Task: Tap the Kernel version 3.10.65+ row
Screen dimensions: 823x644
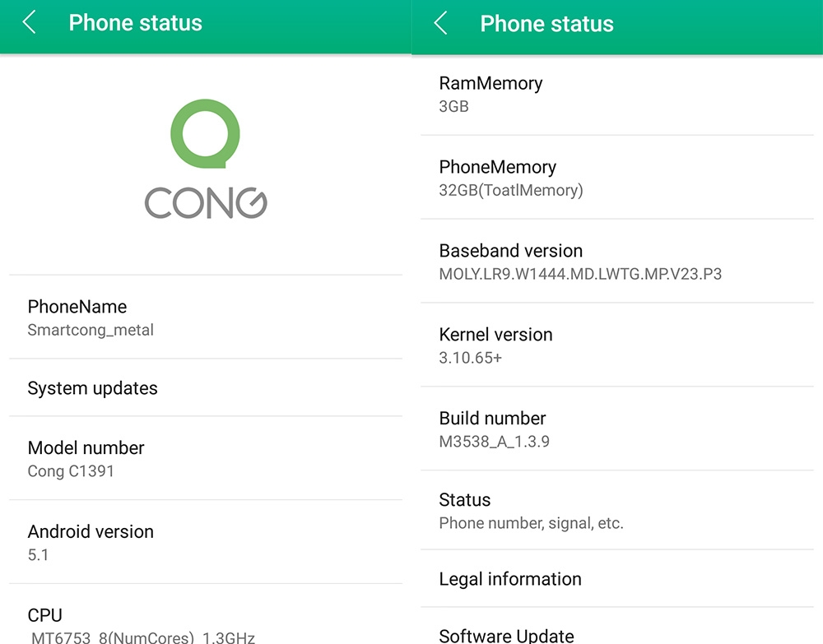Action: click(x=617, y=345)
